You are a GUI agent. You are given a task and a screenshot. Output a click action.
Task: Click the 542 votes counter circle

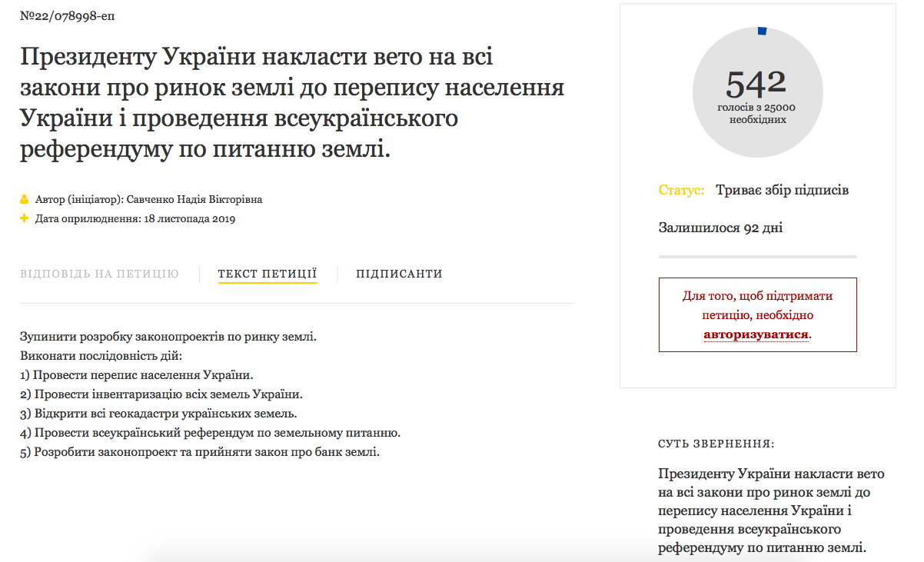pyautogui.click(x=757, y=92)
